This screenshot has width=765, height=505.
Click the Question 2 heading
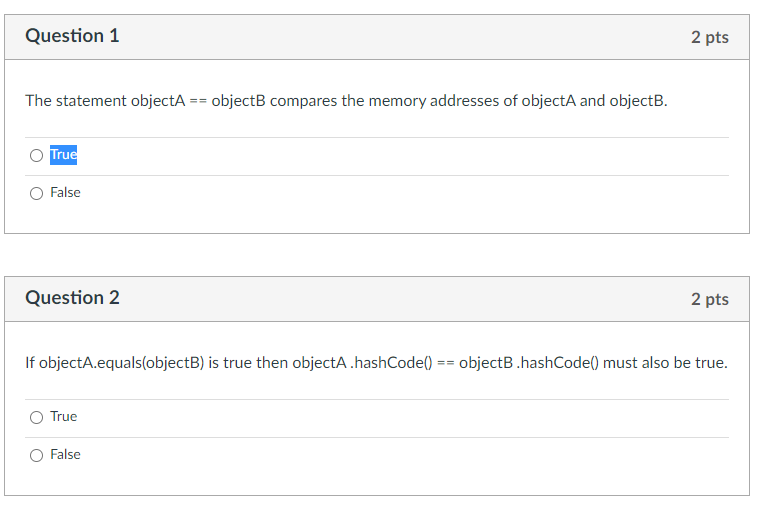[x=72, y=298]
